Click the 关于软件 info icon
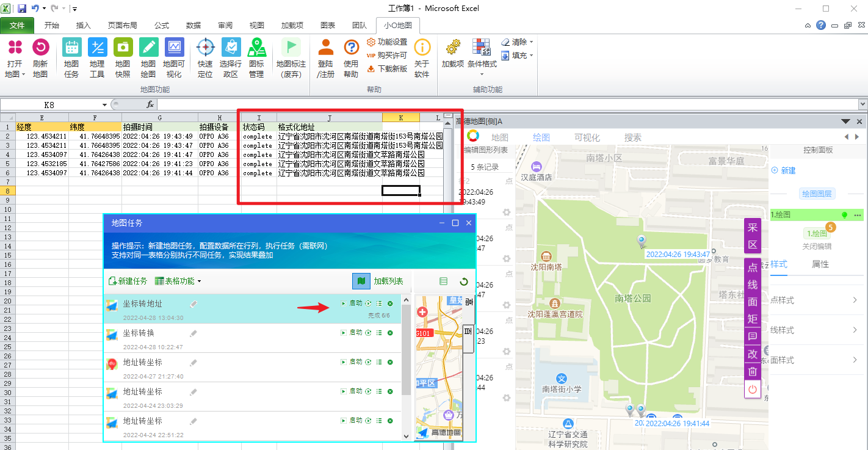Viewport: 868px width, 450px height. point(422,59)
